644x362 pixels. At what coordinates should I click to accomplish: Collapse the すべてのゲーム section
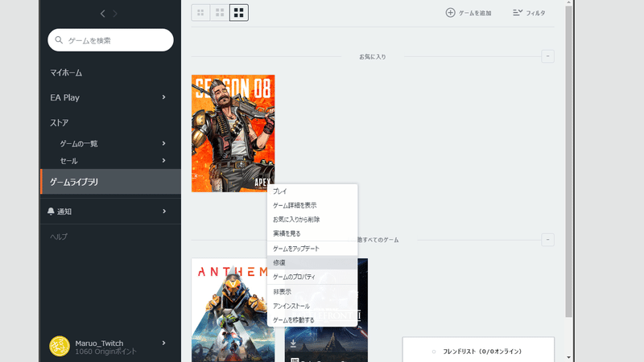tap(547, 240)
